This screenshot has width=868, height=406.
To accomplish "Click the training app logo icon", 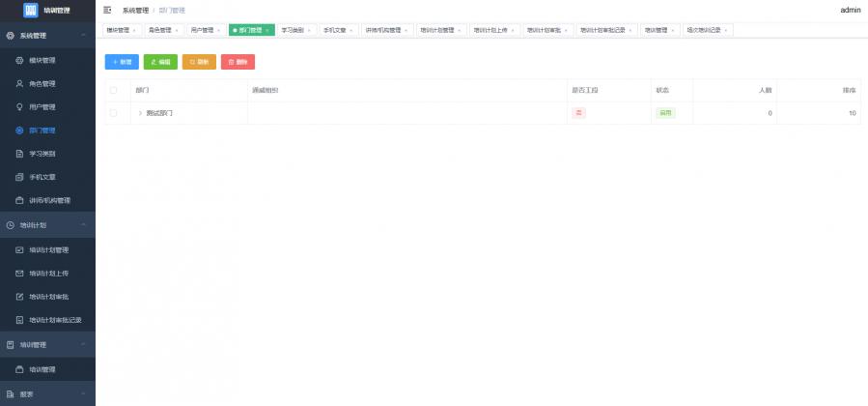I will click(30, 11).
